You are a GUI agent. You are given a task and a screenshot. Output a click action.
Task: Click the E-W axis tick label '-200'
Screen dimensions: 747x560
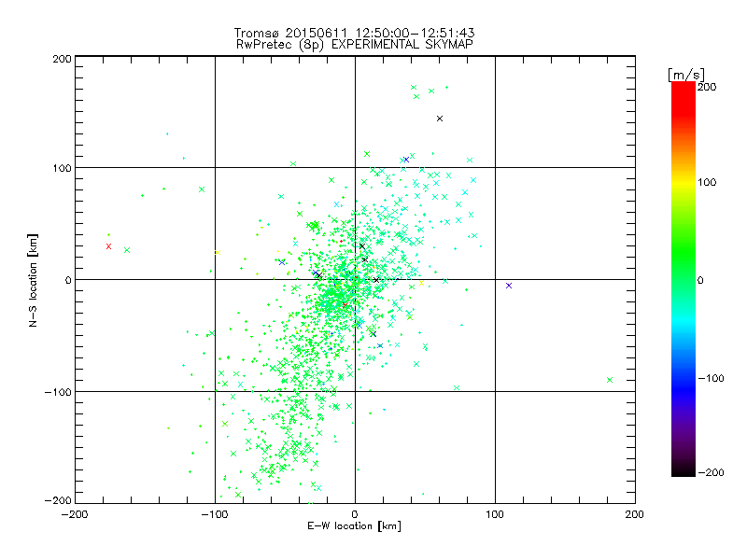tap(75, 515)
